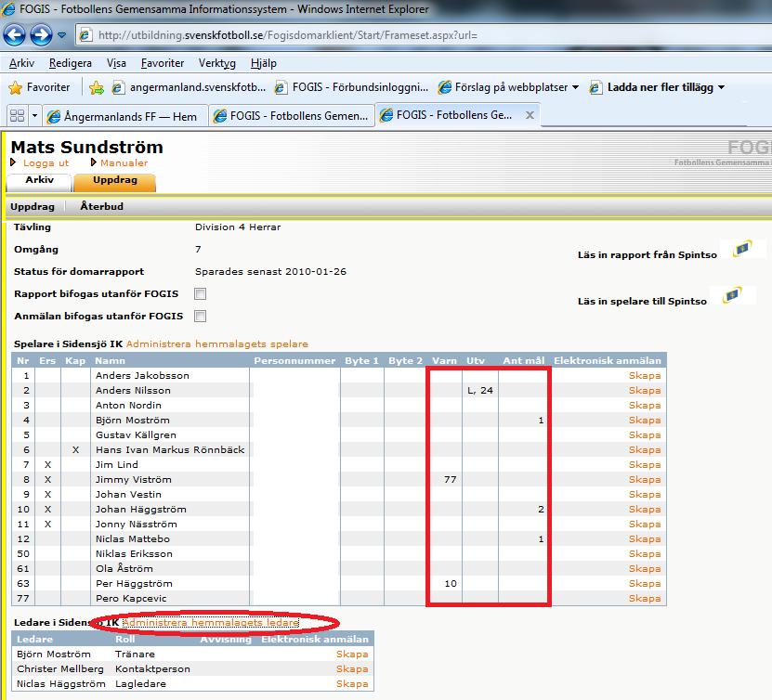The width and height of the screenshot is (772, 700).
Task: Add to favorites bar star icon
Action: [x=97, y=87]
